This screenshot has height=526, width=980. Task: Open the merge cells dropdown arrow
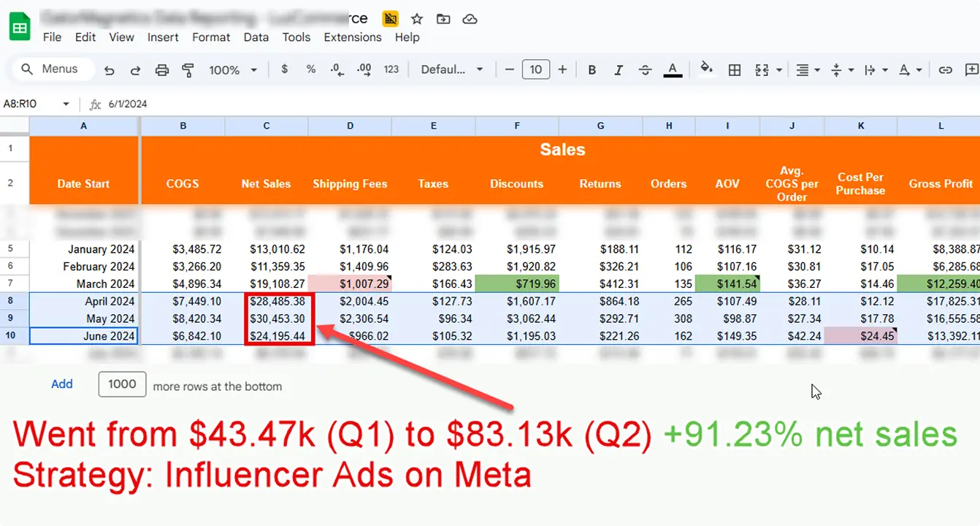click(x=779, y=70)
